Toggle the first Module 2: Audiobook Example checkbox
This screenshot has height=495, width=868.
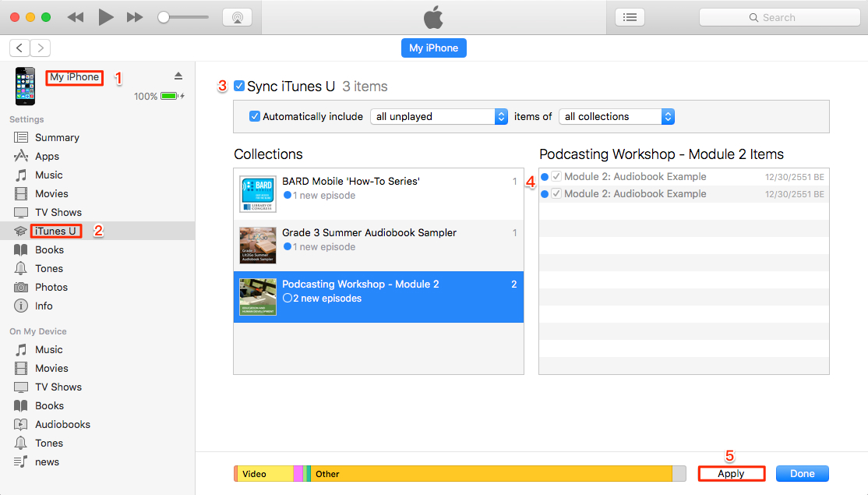[556, 177]
